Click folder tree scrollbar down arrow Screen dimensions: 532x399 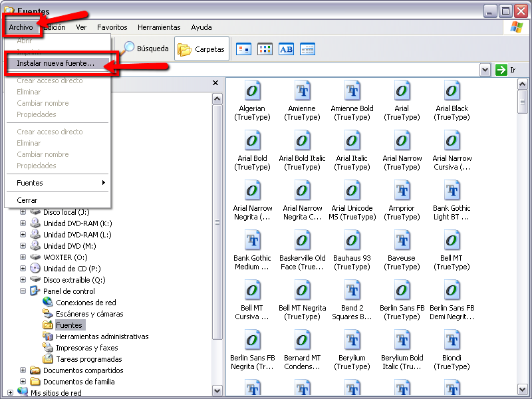coord(217,390)
